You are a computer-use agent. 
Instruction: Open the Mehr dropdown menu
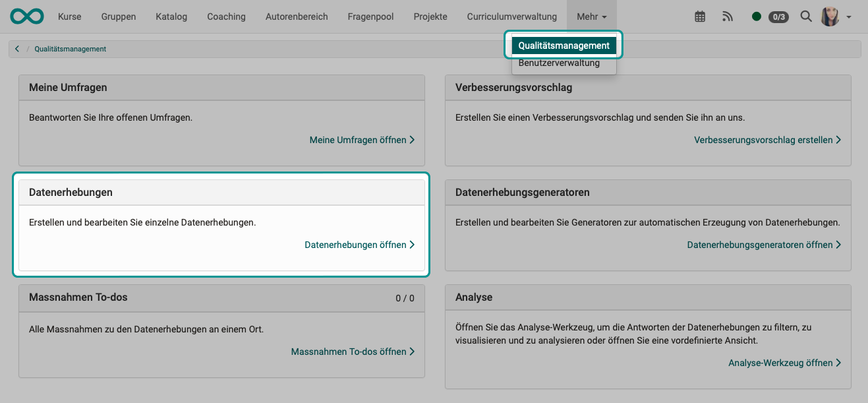(x=591, y=16)
